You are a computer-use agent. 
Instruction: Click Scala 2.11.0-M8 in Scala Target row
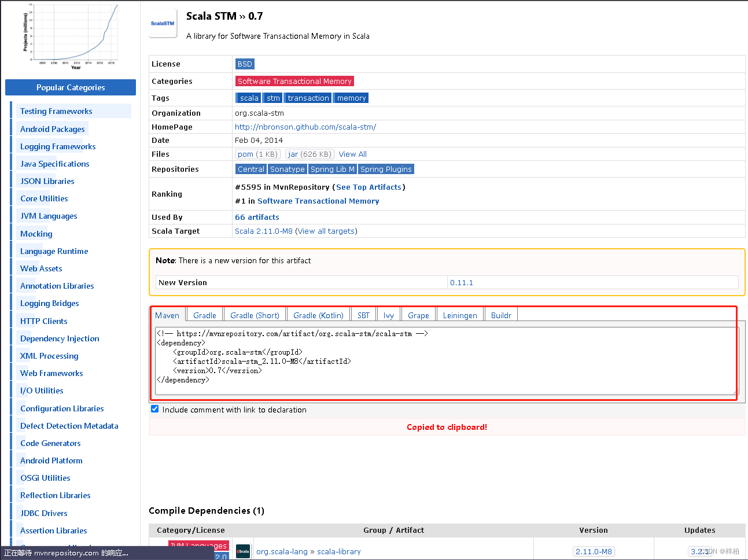(264, 231)
